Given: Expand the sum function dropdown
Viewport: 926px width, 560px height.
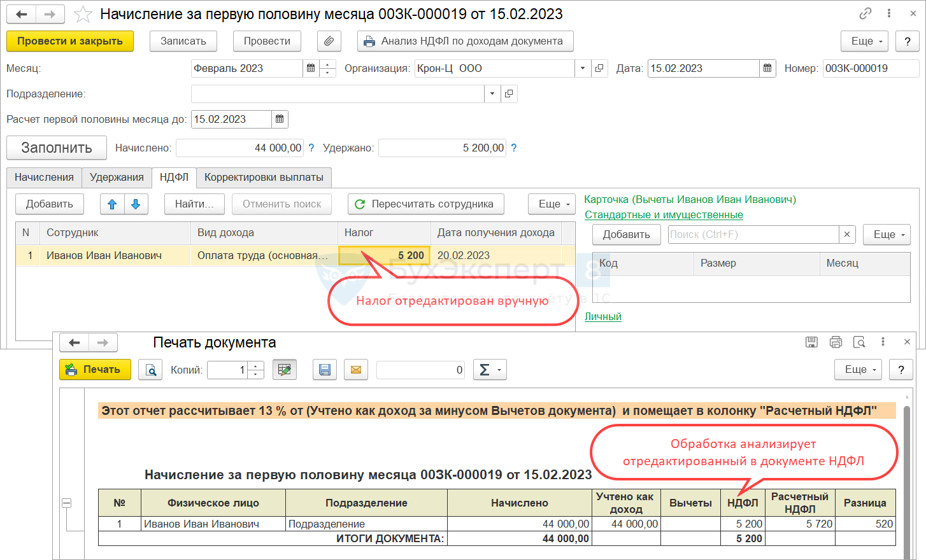Looking at the screenshot, I should [x=490, y=370].
